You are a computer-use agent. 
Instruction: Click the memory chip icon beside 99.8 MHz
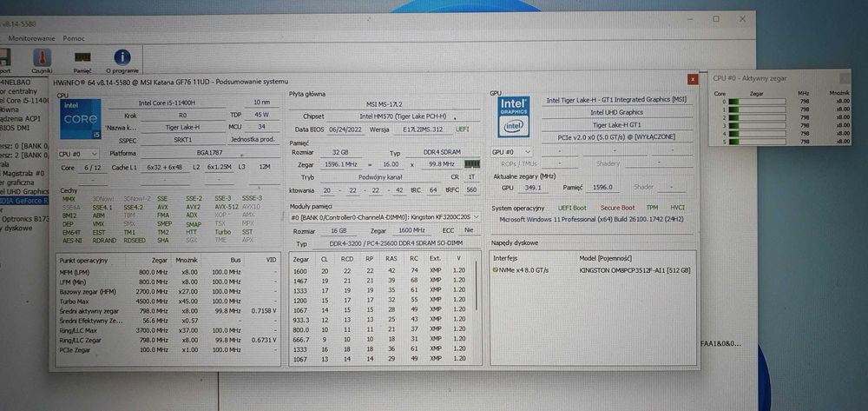(471, 164)
